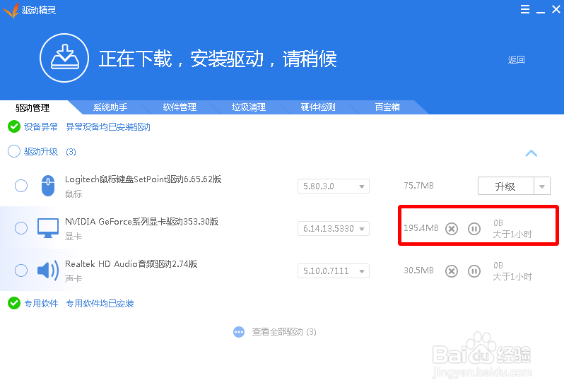Switch to the 百宝箱 tab

(x=387, y=107)
